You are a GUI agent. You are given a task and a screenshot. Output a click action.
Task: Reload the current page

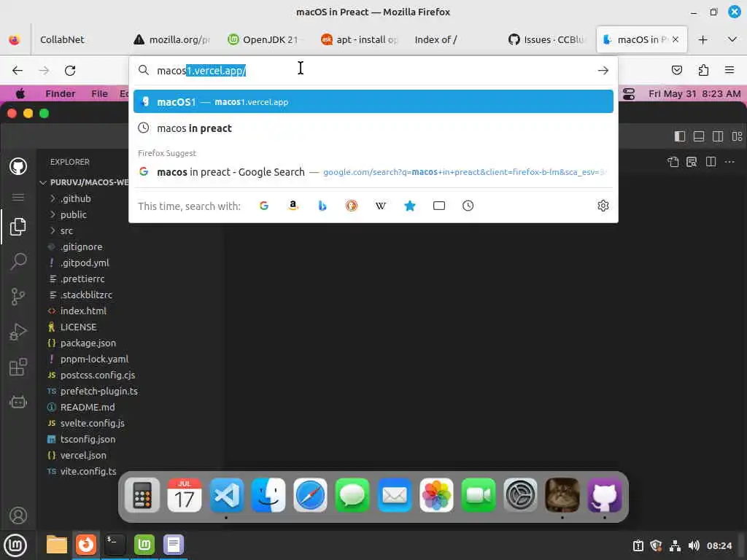(70, 71)
